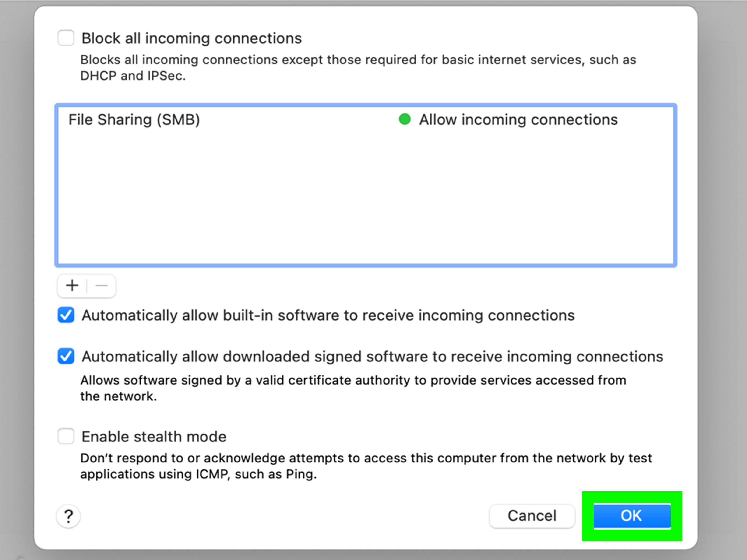Click the minus icon to remove an entry
The image size is (747, 560).
pyautogui.click(x=101, y=286)
